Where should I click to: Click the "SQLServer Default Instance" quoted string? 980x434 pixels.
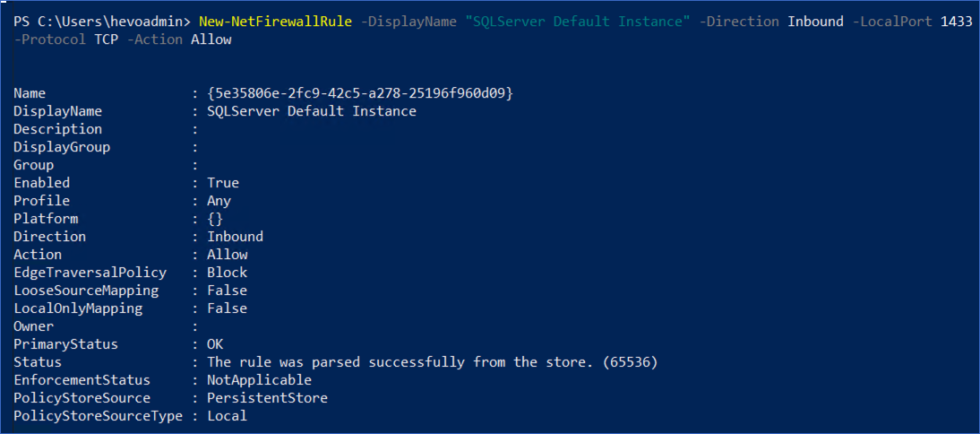click(x=579, y=22)
